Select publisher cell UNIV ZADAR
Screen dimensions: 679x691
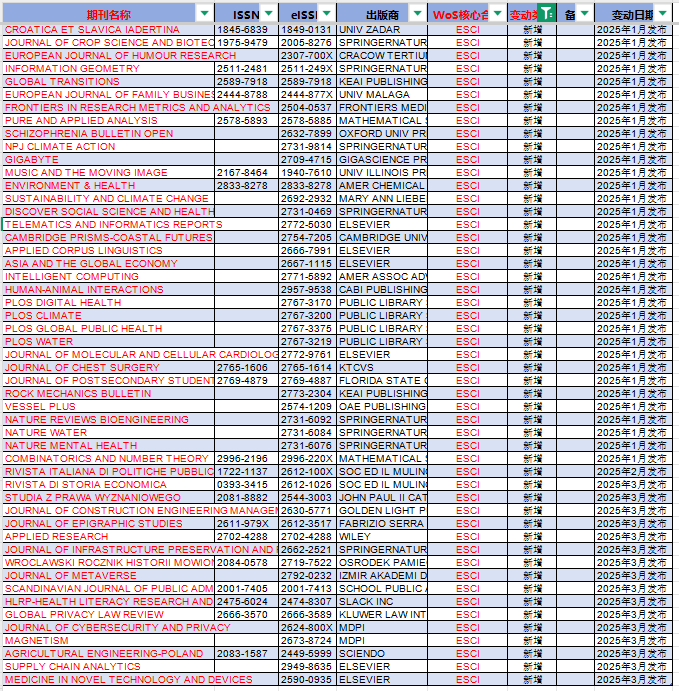382,30
